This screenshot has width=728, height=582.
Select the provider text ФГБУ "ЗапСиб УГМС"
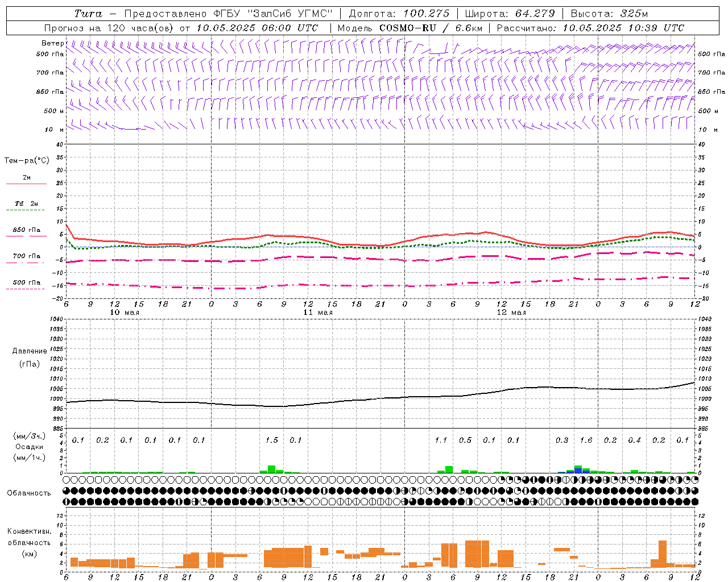272,14
